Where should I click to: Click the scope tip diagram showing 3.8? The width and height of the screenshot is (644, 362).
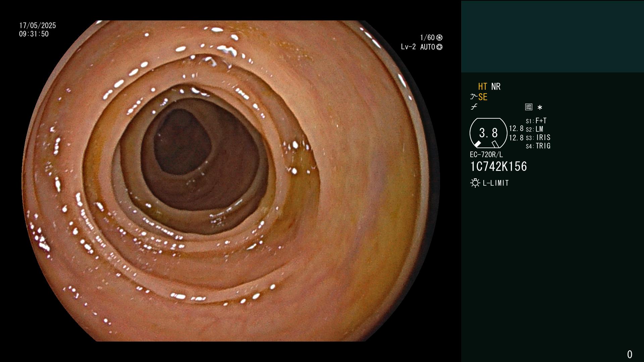pyautogui.click(x=488, y=133)
